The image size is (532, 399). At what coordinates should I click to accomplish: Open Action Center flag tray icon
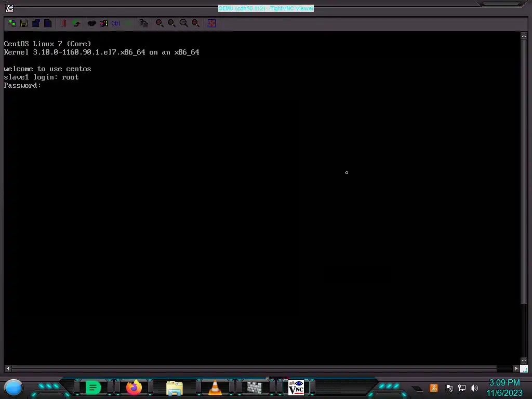pyautogui.click(x=449, y=388)
